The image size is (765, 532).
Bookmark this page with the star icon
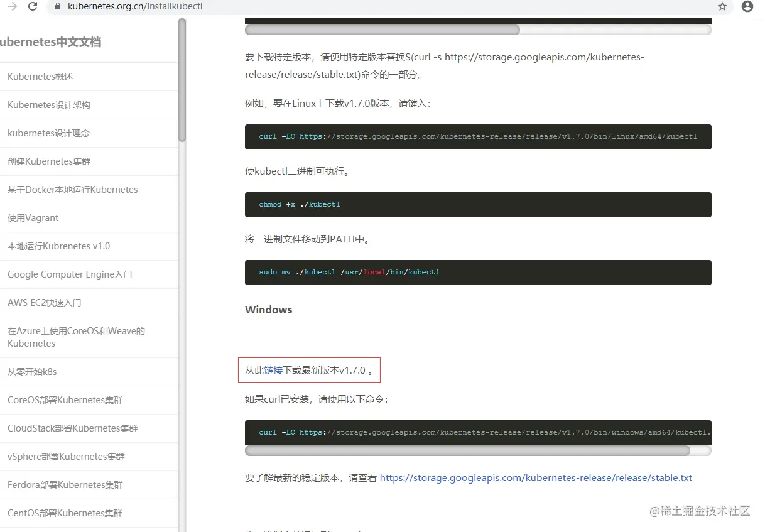(x=722, y=6)
